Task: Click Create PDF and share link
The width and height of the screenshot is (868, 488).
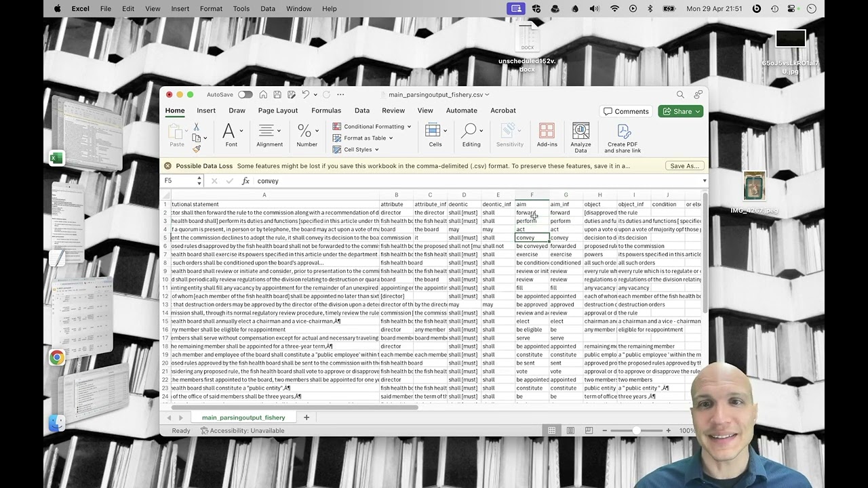Action: tap(623, 138)
